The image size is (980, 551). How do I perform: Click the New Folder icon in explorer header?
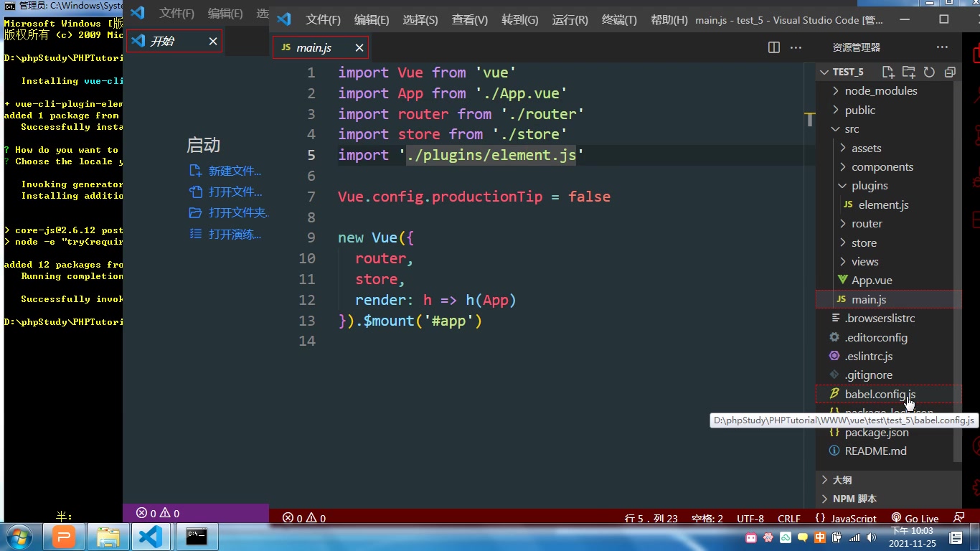tap(909, 72)
